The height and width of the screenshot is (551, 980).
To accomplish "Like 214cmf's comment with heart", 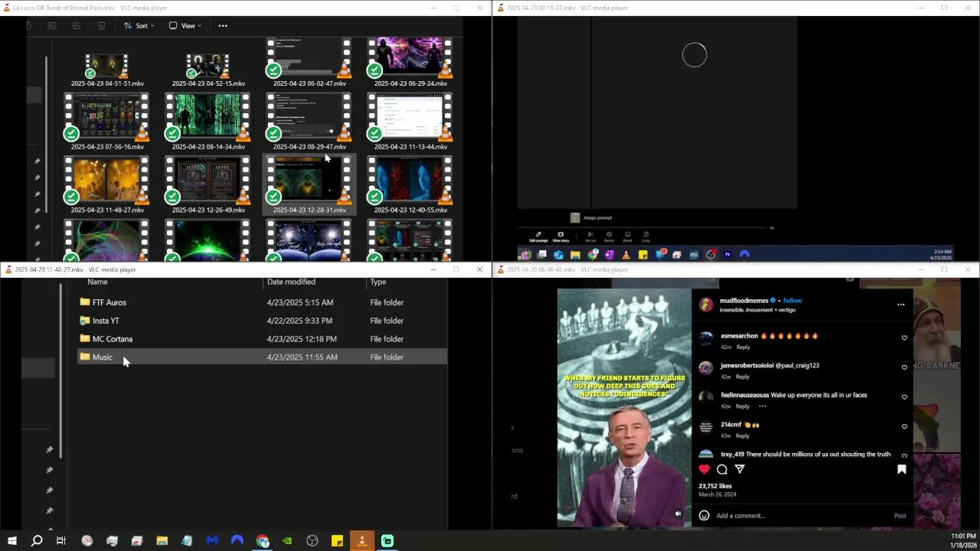I will click(904, 426).
